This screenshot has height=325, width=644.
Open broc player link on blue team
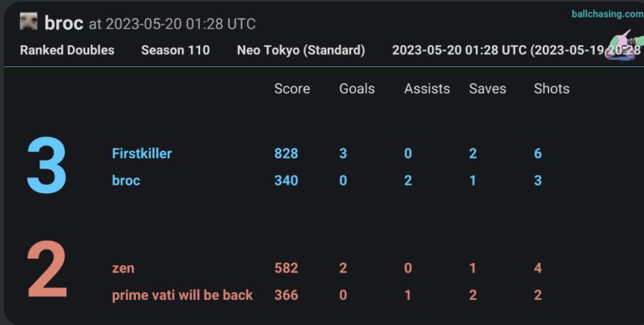click(125, 180)
